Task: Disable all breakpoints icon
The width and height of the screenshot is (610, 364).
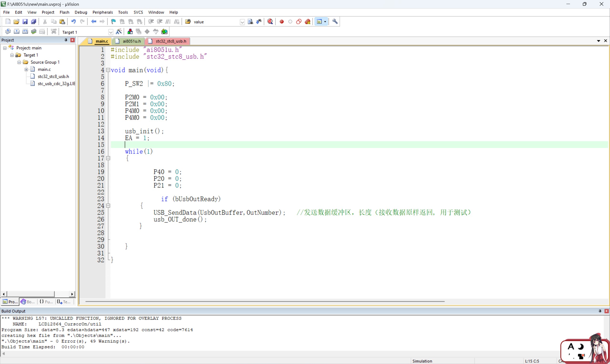Action: click(299, 22)
